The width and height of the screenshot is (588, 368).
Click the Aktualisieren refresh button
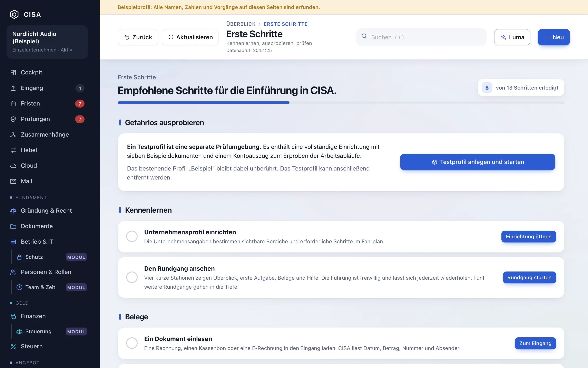pos(190,37)
